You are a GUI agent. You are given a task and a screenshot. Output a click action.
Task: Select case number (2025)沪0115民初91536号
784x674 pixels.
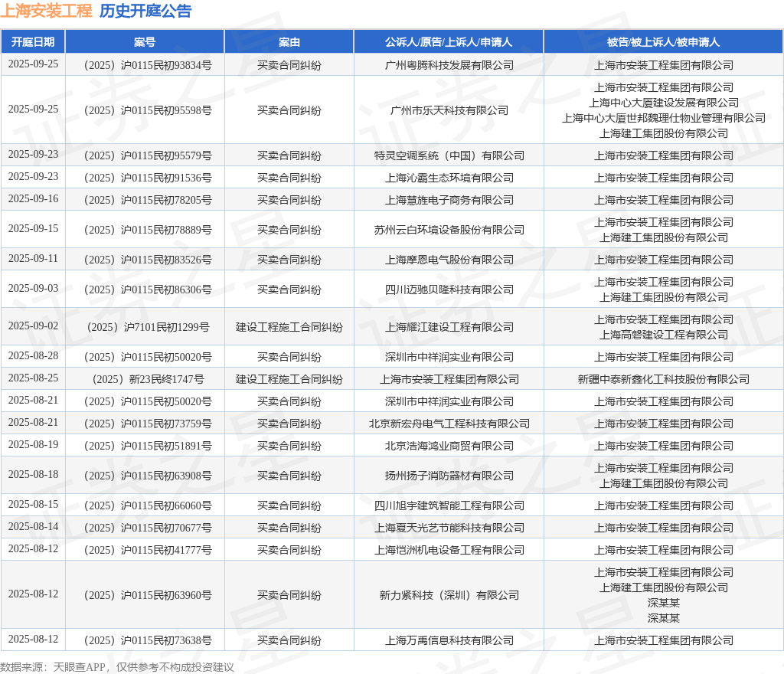pos(148,178)
